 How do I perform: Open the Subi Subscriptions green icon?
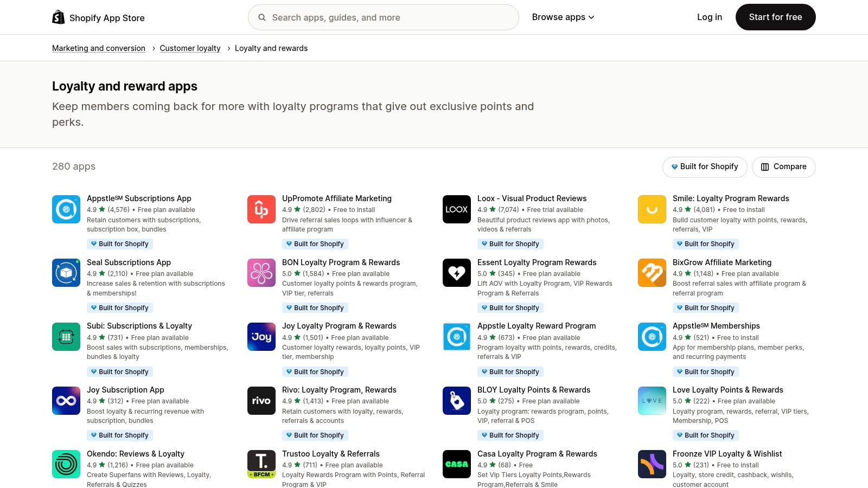(x=66, y=337)
